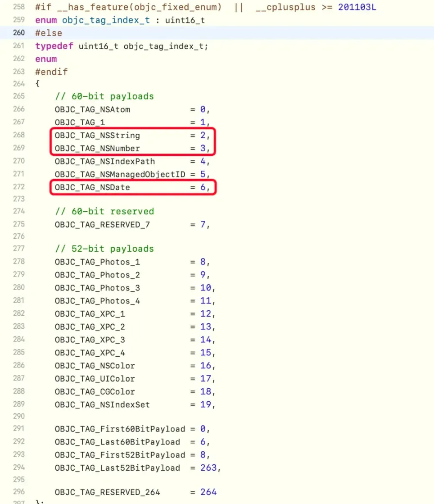
Task: Click the value 263 of Last52BitPayload
Action: point(208,468)
